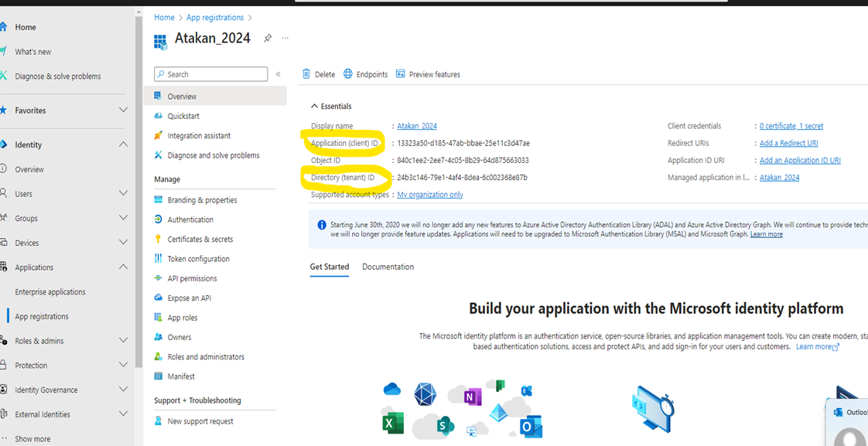This screenshot has height=446, width=868.
Task: Click the pin icon next to Atakan_2024
Action: (268, 38)
